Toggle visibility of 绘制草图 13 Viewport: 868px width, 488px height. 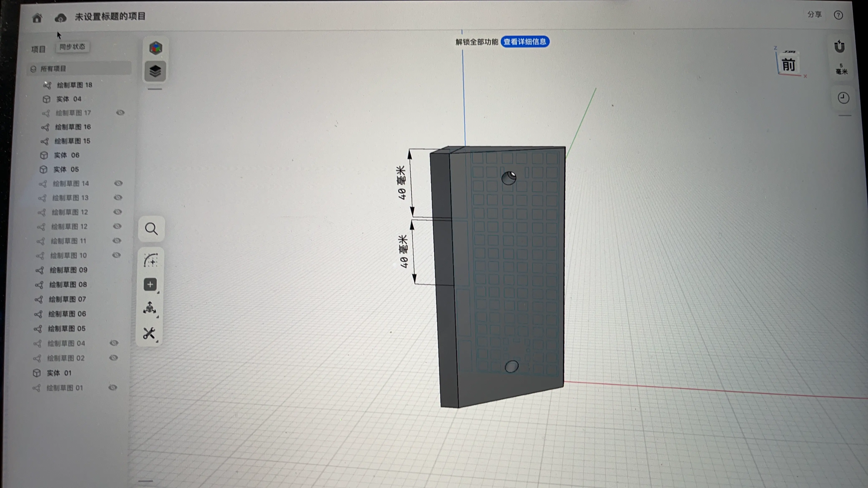pyautogui.click(x=118, y=197)
